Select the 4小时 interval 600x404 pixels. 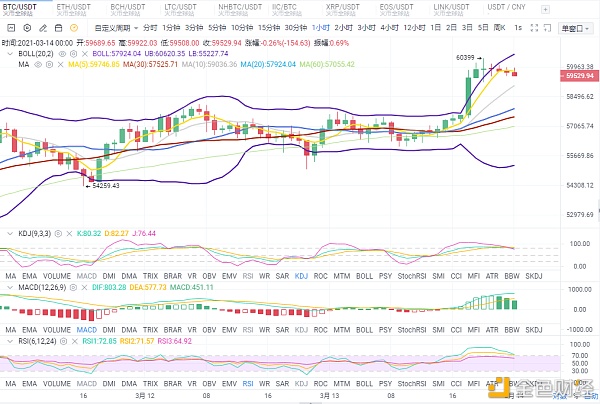pos(390,28)
